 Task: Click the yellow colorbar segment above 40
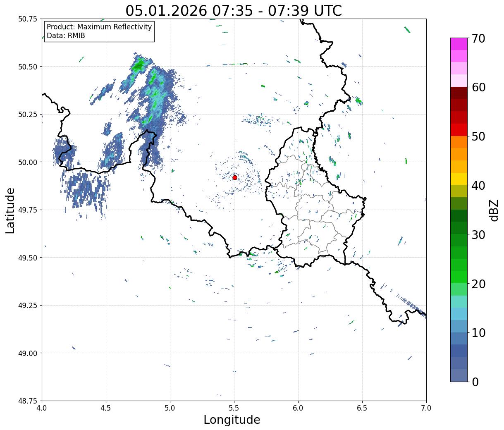[459, 179]
